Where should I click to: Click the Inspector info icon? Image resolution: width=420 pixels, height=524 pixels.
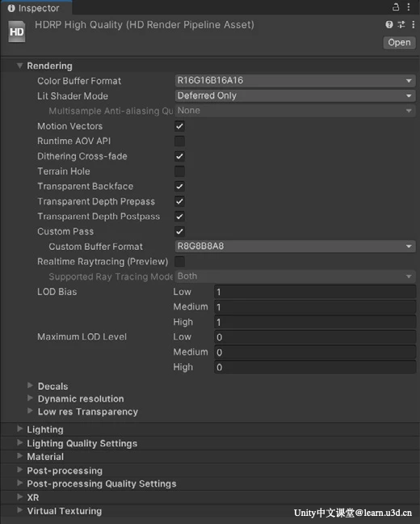(11, 8)
